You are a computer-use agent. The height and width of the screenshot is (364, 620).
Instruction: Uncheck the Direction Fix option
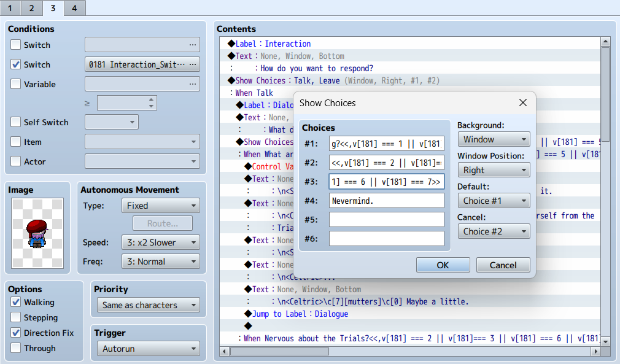tap(16, 333)
